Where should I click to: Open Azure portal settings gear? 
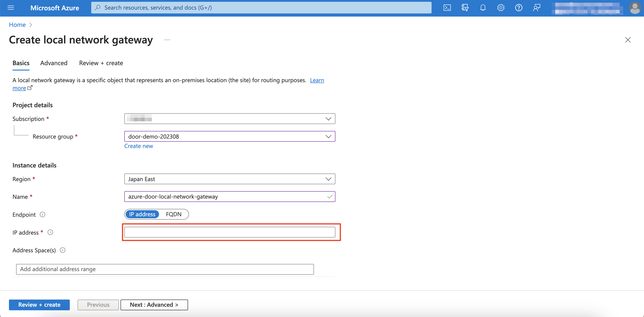point(500,8)
